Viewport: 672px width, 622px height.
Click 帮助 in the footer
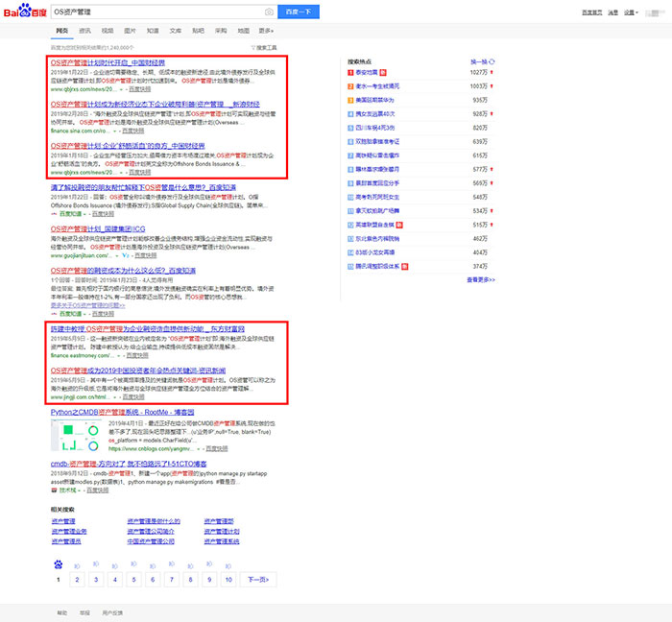[62, 613]
